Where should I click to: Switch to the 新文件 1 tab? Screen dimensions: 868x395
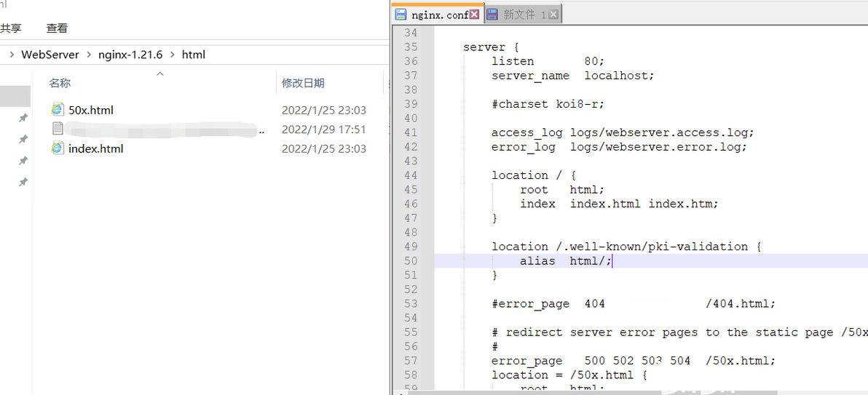(x=524, y=15)
